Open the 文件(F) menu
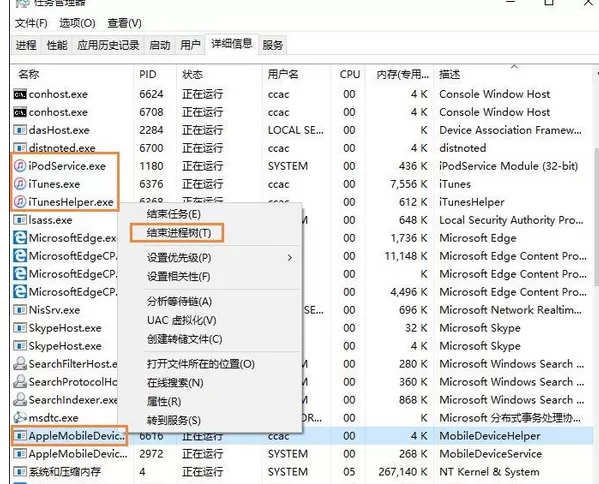 (31, 23)
